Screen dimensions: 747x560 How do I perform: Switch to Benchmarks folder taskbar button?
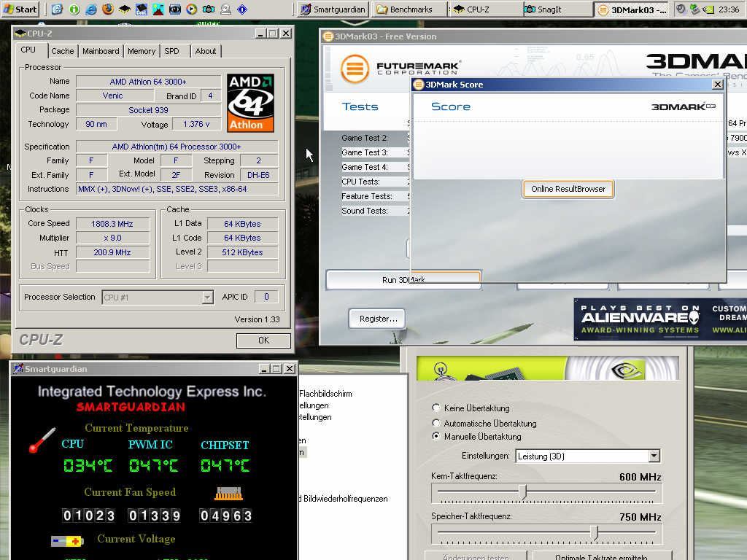click(x=409, y=9)
